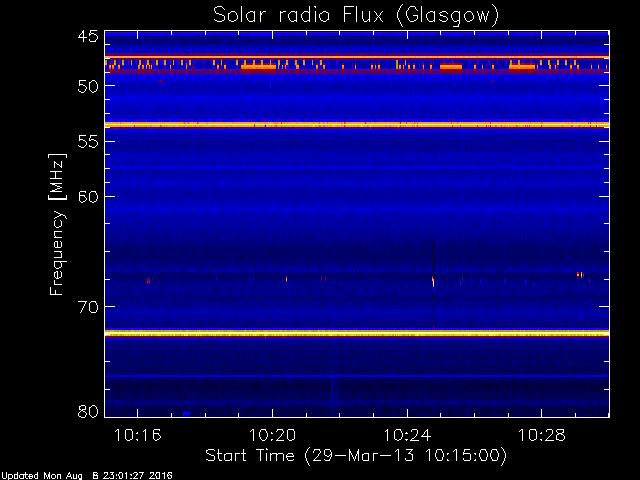Click the '45' frequency axis label

[x=88, y=37]
